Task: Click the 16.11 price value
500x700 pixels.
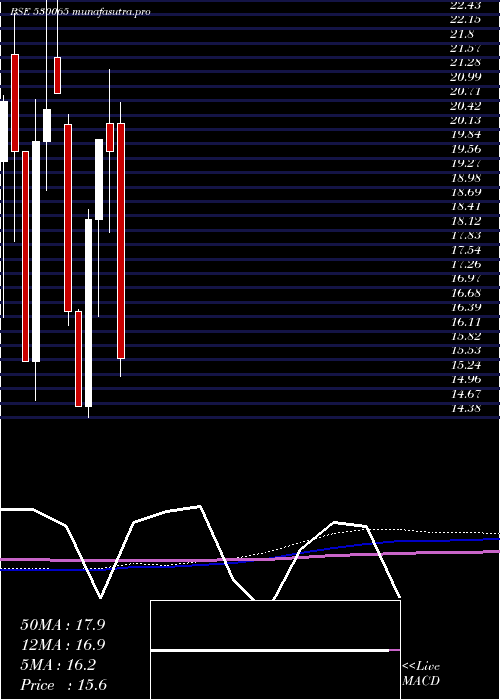Action: [466, 322]
